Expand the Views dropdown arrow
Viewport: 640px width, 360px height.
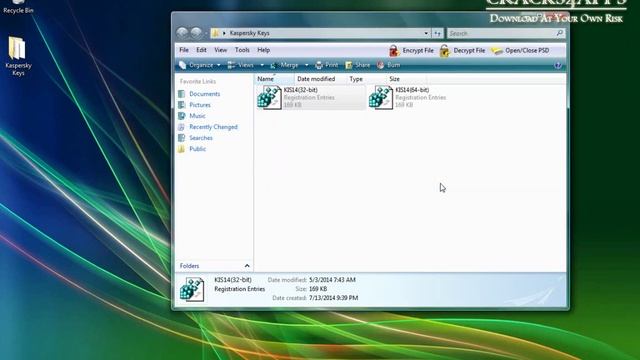(x=262, y=65)
